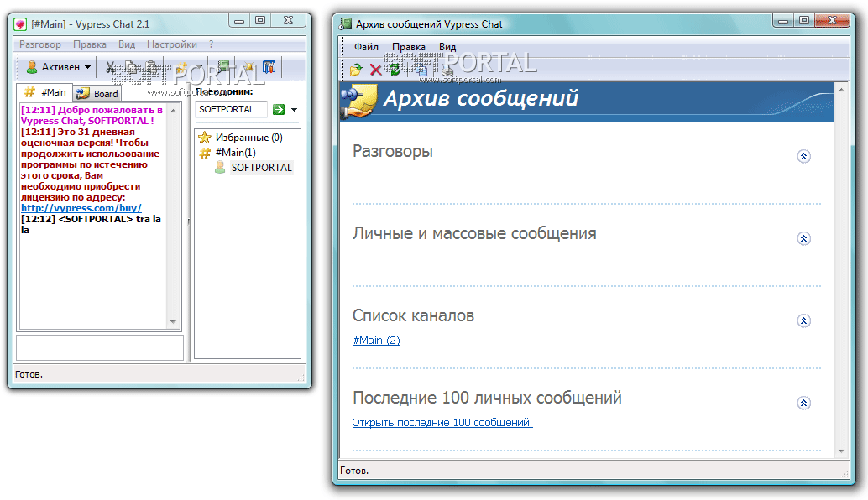Switch to the Board tab
868x500 pixels.
[97, 93]
